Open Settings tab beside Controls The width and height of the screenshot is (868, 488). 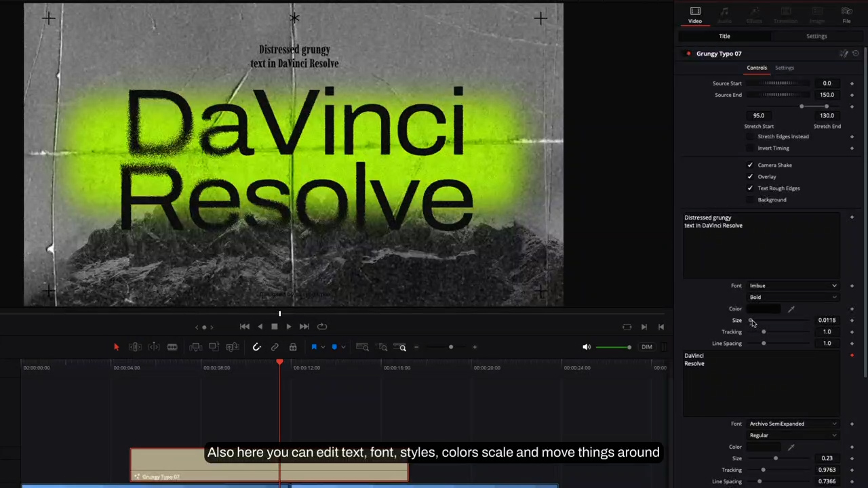[x=785, y=68]
